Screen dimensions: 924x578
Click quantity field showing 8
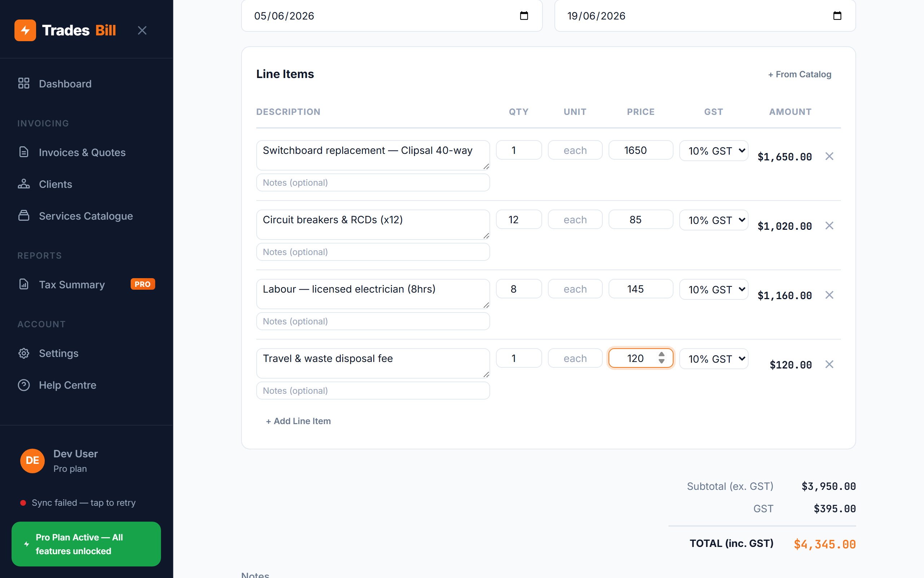(x=519, y=289)
